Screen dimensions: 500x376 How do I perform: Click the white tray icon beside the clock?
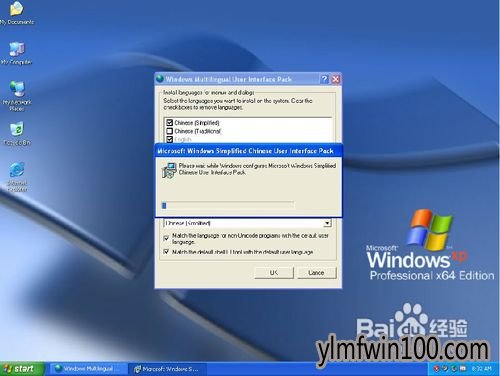[462, 368]
